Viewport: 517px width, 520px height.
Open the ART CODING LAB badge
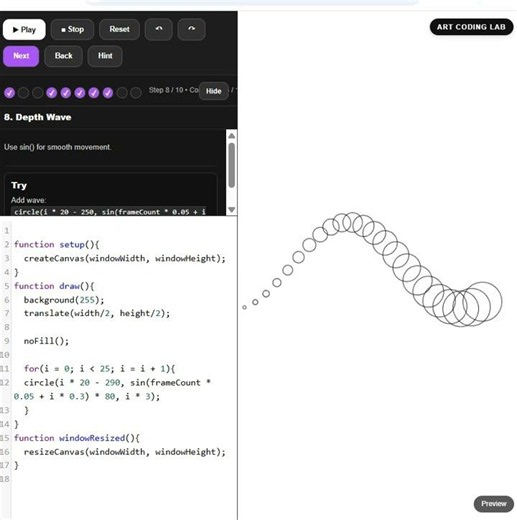(x=471, y=27)
